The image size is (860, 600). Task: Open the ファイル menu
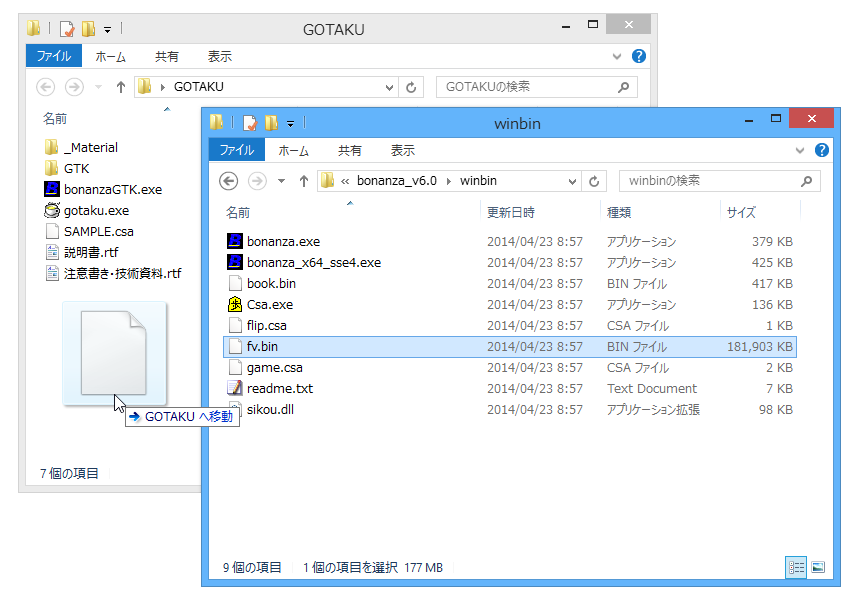click(x=237, y=150)
